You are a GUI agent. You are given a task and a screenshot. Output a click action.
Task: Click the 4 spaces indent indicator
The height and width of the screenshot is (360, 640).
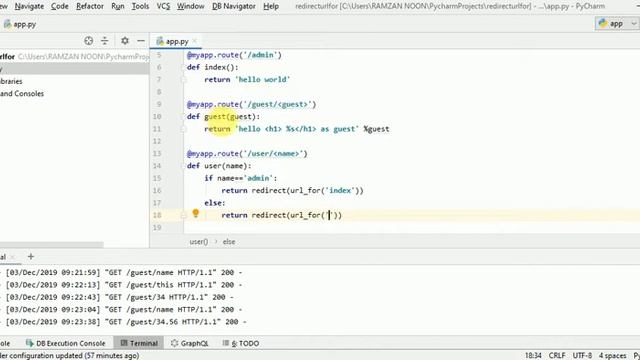click(612, 356)
